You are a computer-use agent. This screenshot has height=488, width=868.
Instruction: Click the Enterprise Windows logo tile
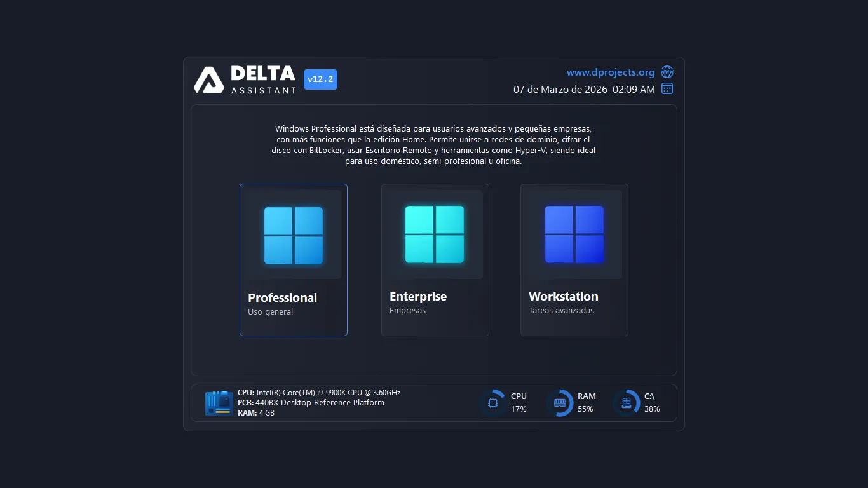[435, 234]
